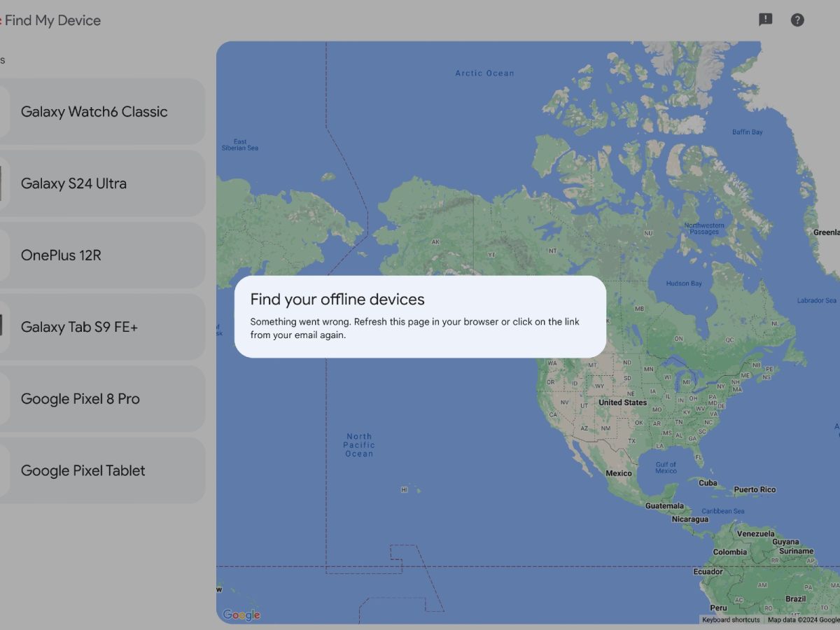The height and width of the screenshot is (630, 840).
Task: Choose OnePlus 12R in the device list
Action: 61,255
